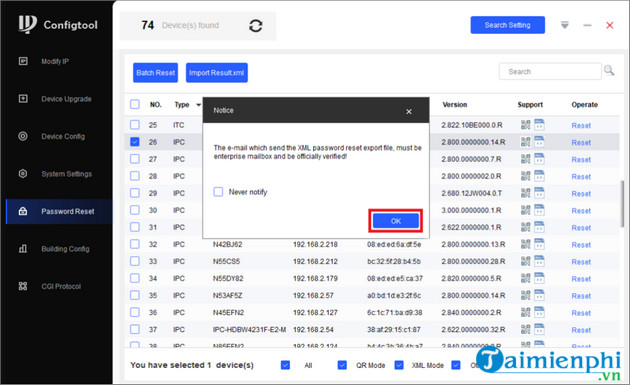Screen dimensions: 630x385
Task: Click XML support icon row 30
Action: (x=539, y=210)
